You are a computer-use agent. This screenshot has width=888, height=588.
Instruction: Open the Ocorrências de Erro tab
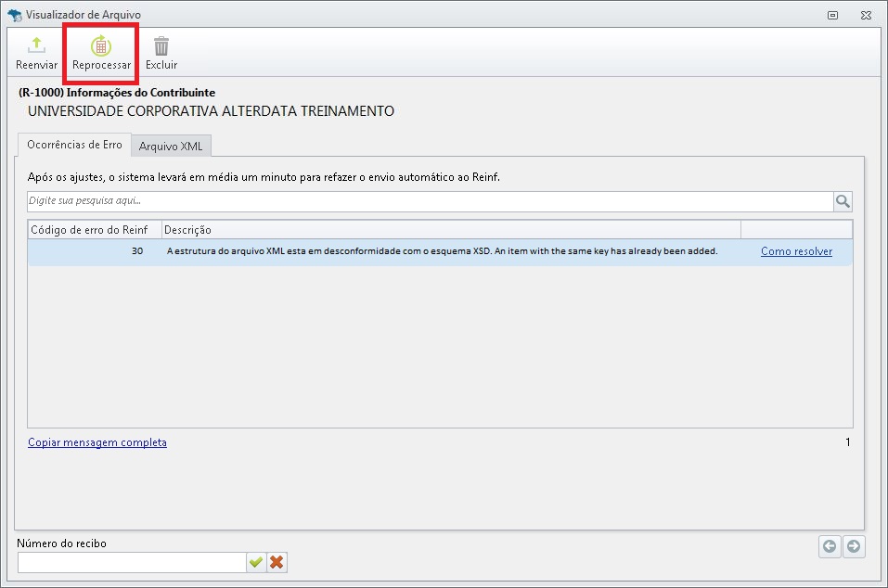coord(74,145)
